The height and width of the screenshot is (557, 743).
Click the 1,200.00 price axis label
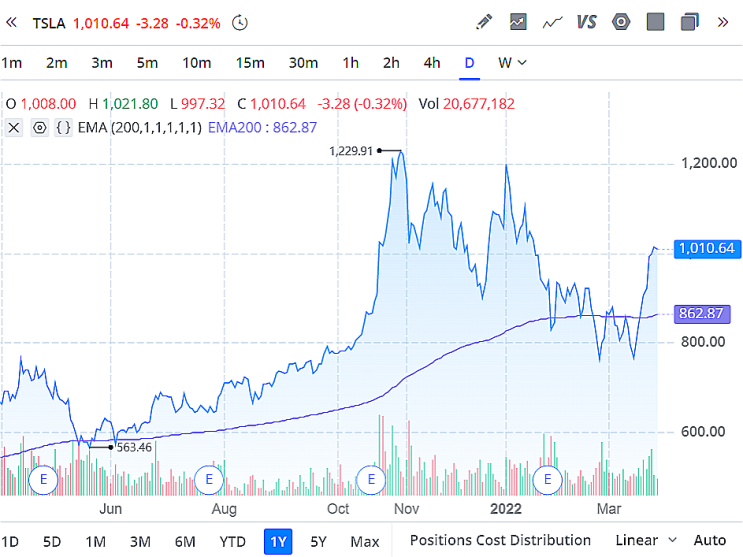pos(709,164)
